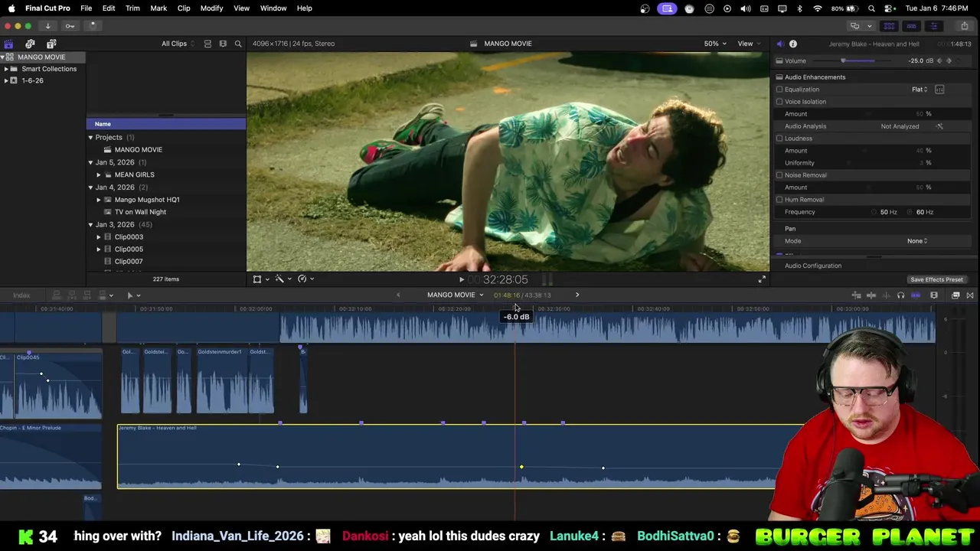Open the Share export icon
The height and width of the screenshot is (551, 980).
pos(964,26)
